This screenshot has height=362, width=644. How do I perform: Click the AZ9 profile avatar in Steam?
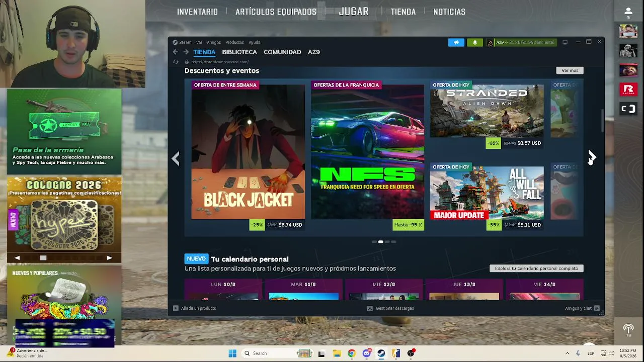(490, 42)
